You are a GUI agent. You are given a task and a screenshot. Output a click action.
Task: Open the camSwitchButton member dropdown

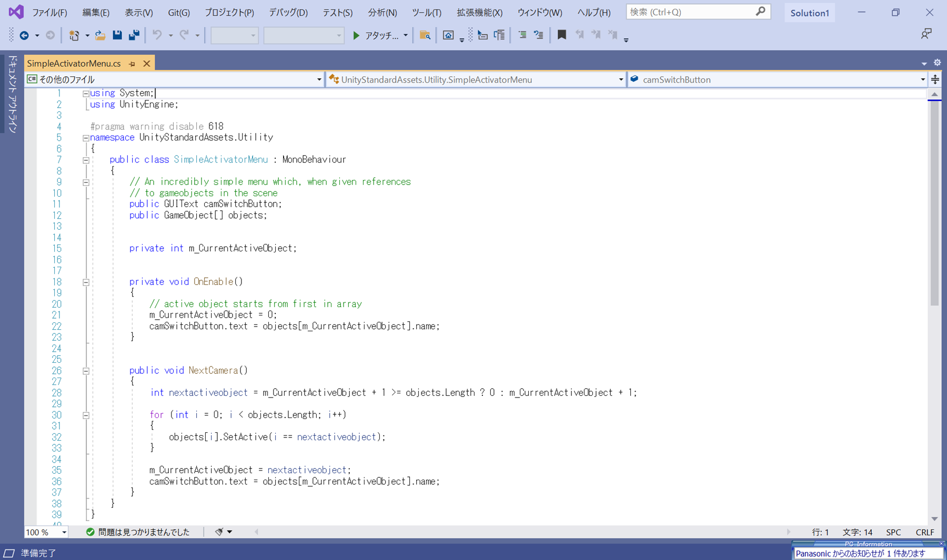point(922,79)
